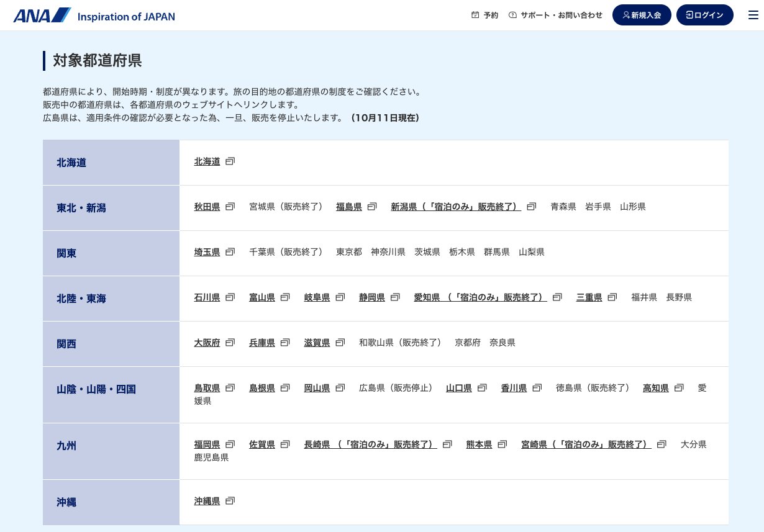
Task: Click external-link icon beside 岡山県
Action: 340,388
